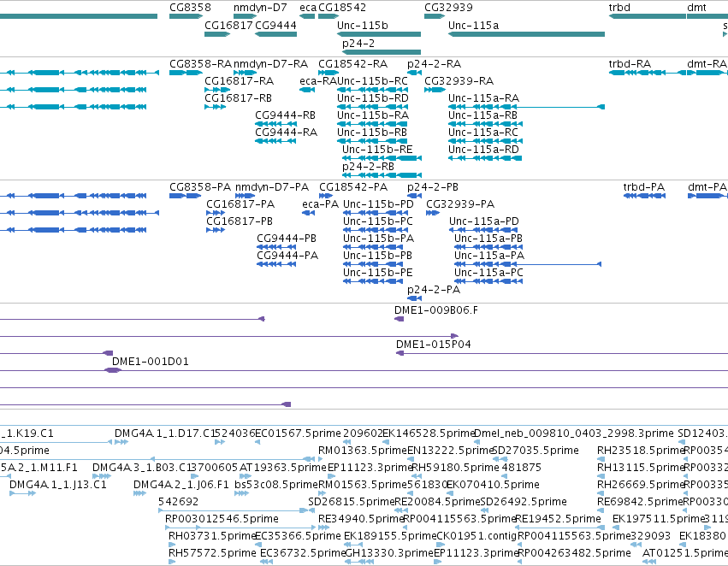Click the SD27035.5prime EST label
Screen dimensions: 728x566
coord(536,451)
